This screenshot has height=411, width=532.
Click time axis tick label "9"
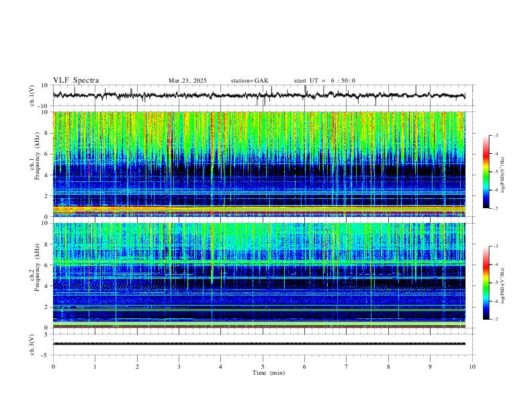[x=430, y=367]
